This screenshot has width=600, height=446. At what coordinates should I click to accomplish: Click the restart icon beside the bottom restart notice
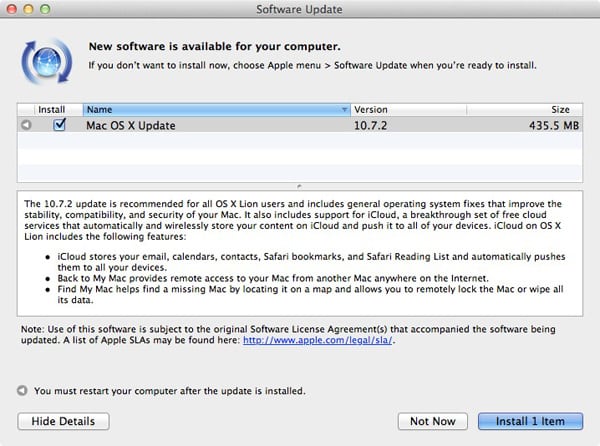pos(23,391)
